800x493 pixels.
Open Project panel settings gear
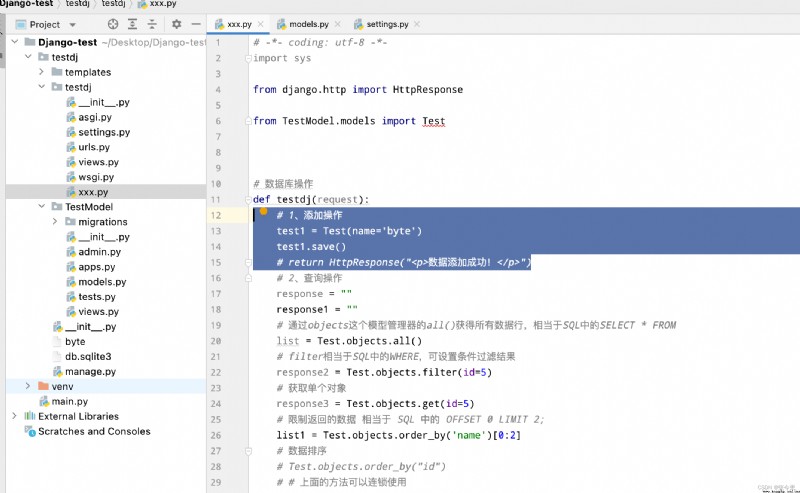pos(177,24)
